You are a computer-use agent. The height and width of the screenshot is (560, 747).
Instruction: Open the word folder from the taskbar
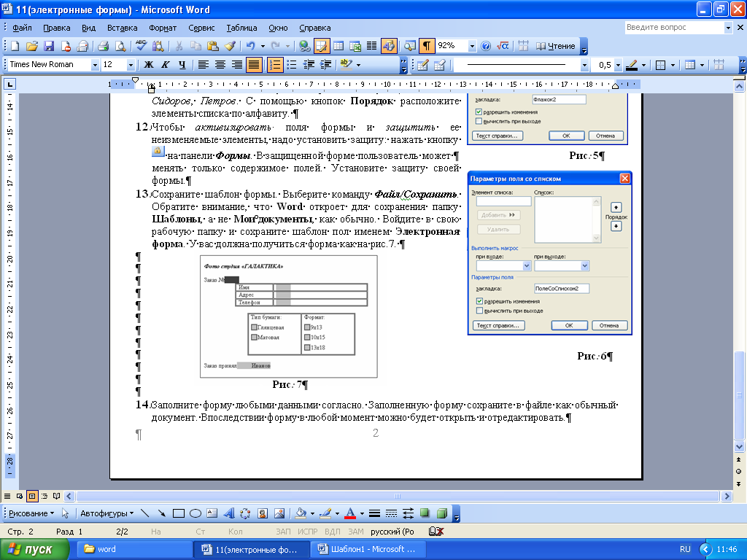(135, 549)
